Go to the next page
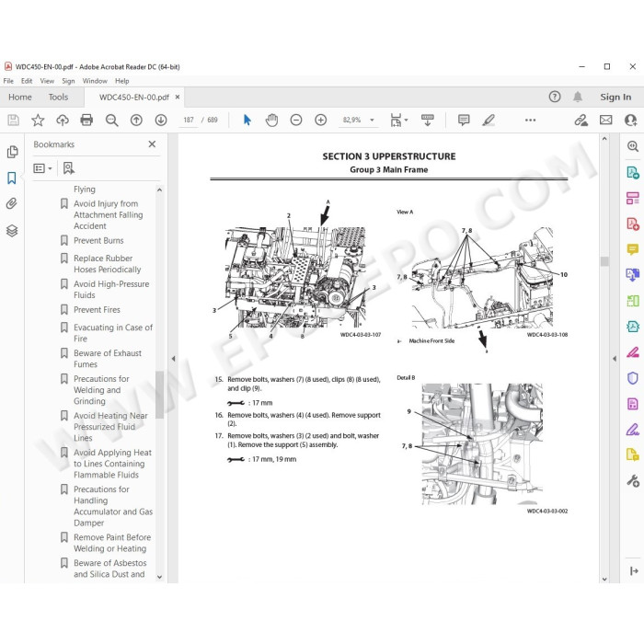The image size is (644, 644). coord(161,120)
